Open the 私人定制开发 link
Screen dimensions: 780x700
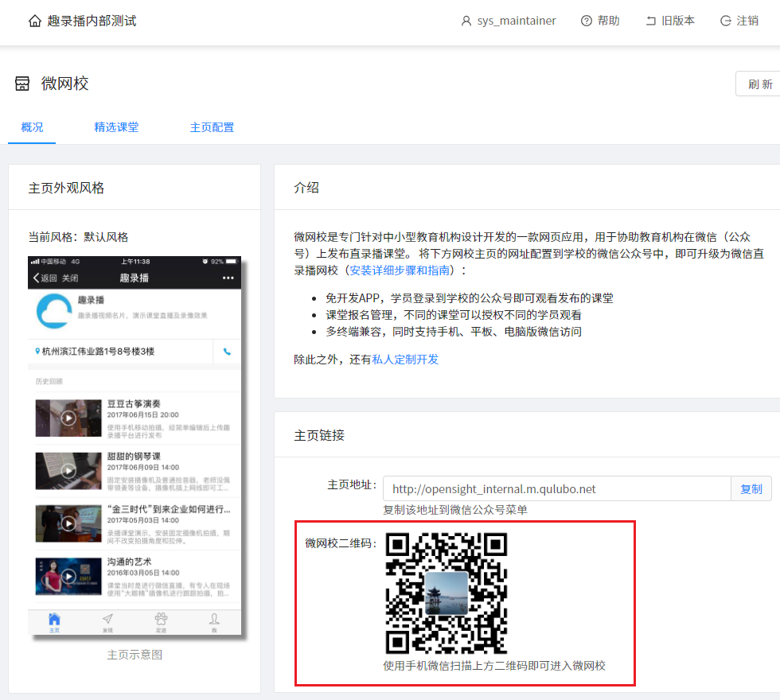pyautogui.click(x=405, y=360)
